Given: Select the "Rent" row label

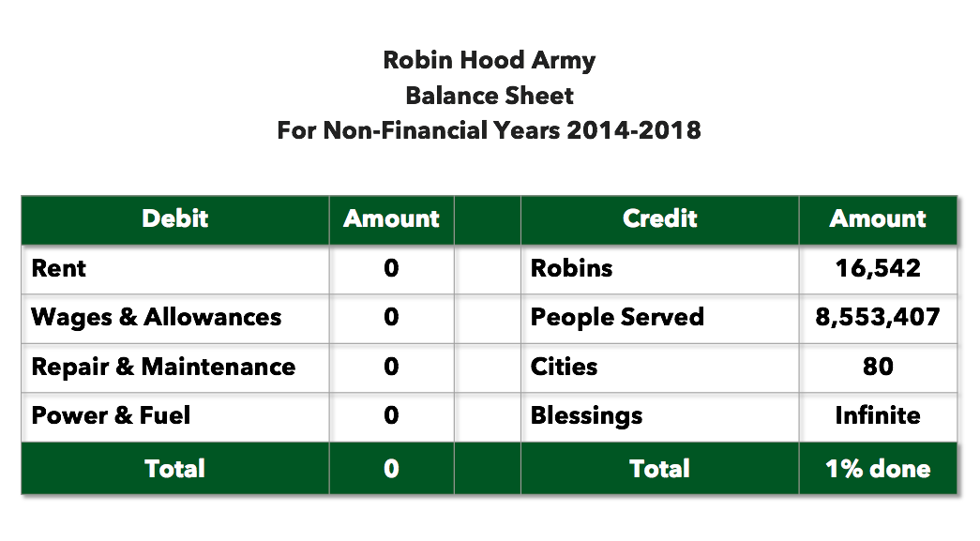Looking at the screenshot, I should point(59,269).
